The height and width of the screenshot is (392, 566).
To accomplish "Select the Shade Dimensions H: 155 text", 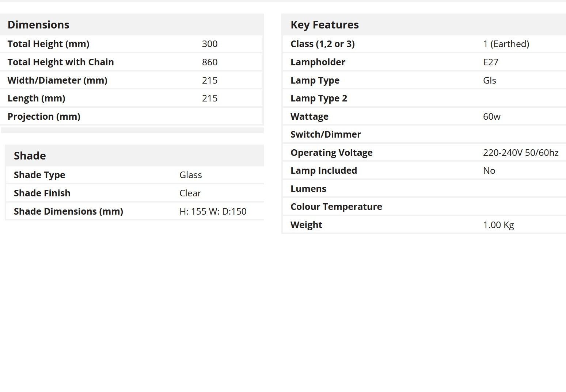I will (x=193, y=211).
